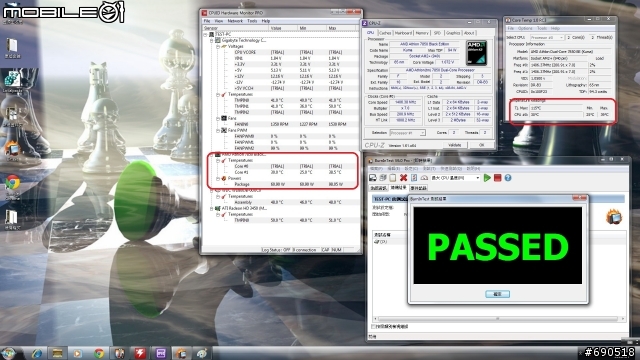
Task: Click the red Stop test icon in BurnInTest
Action: (x=497, y=178)
